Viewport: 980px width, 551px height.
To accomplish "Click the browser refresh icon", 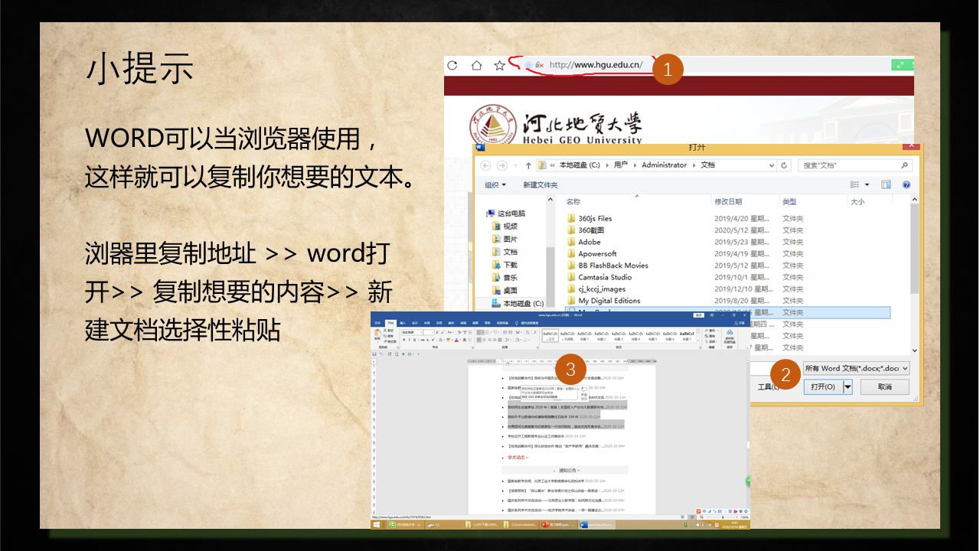I will (x=452, y=65).
